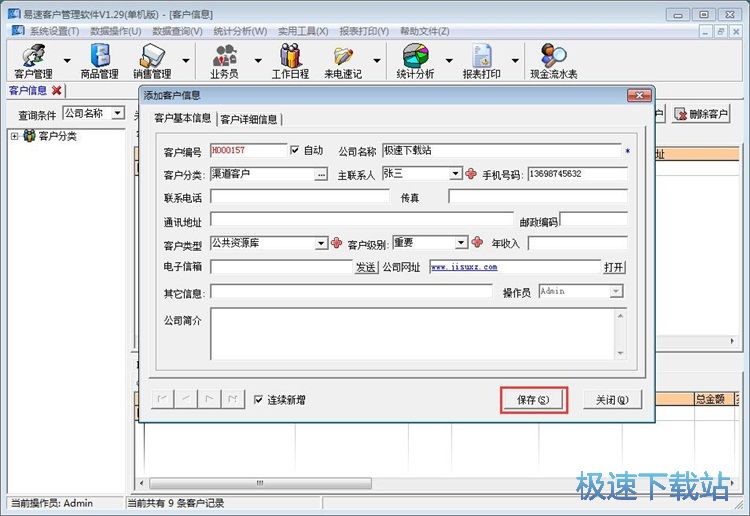Click the 发送 email button
The image size is (750, 516).
pyautogui.click(x=366, y=267)
